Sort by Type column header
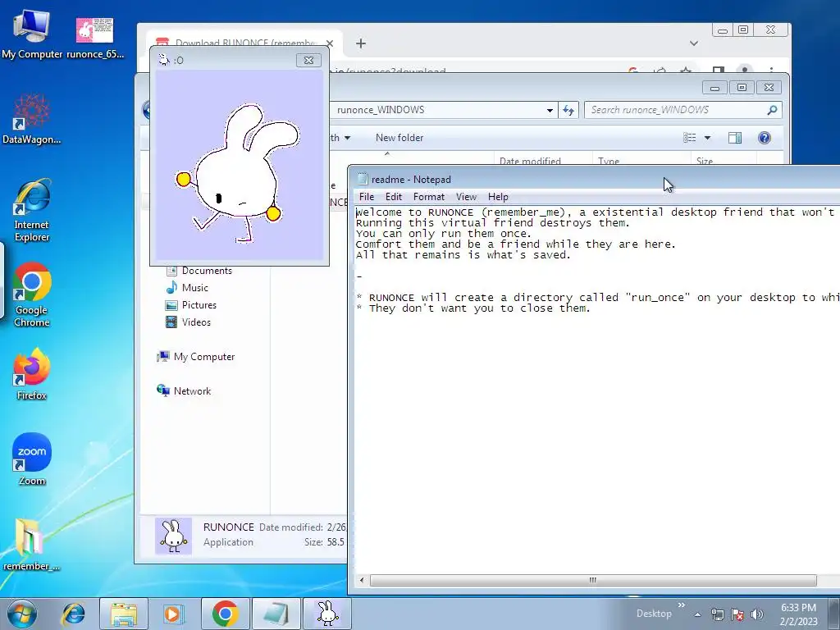This screenshot has width=840, height=630. coord(641,160)
